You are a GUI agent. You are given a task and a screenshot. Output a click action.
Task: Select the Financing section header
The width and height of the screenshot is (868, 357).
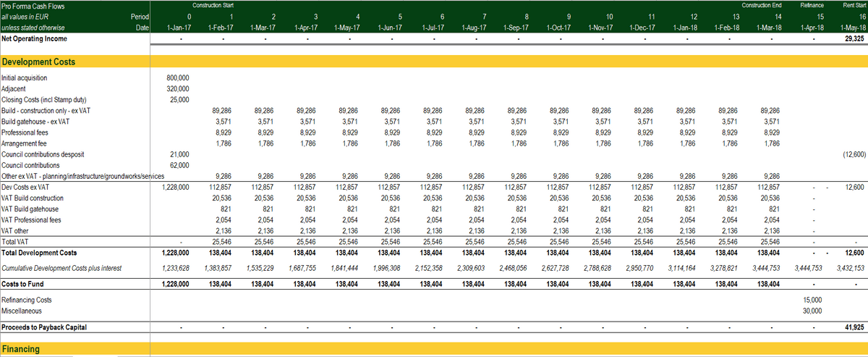coord(22,350)
